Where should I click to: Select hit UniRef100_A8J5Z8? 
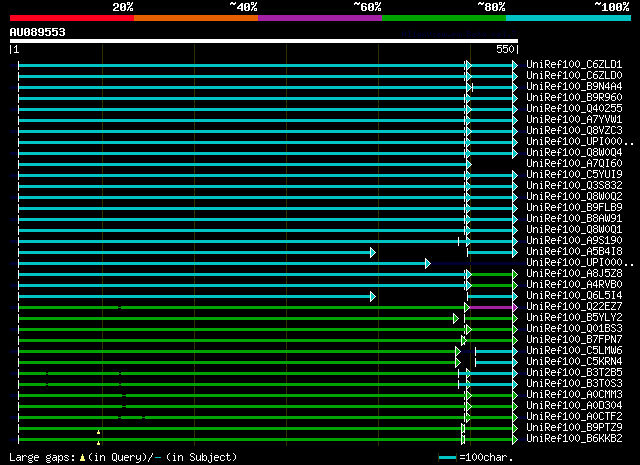tap(574, 274)
